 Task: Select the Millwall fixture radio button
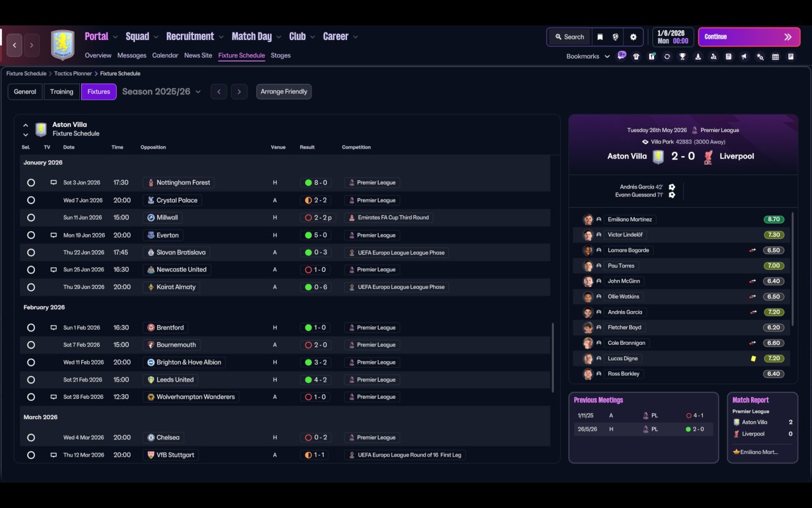[31, 218]
